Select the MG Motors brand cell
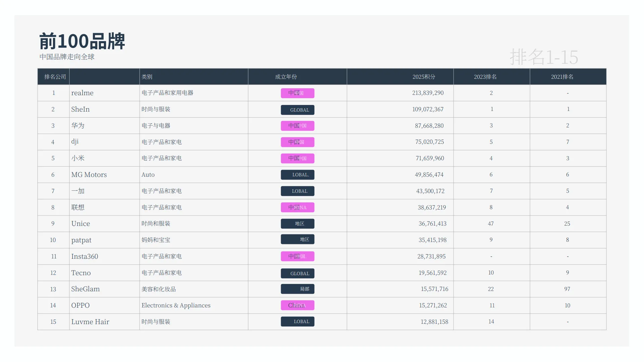The width and height of the screenshot is (644, 362). (x=89, y=175)
